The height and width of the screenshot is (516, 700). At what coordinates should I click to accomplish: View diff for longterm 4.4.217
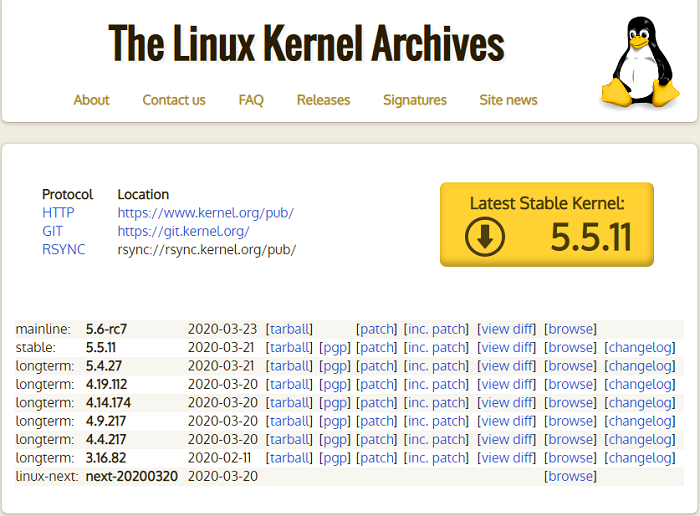pos(507,439)
